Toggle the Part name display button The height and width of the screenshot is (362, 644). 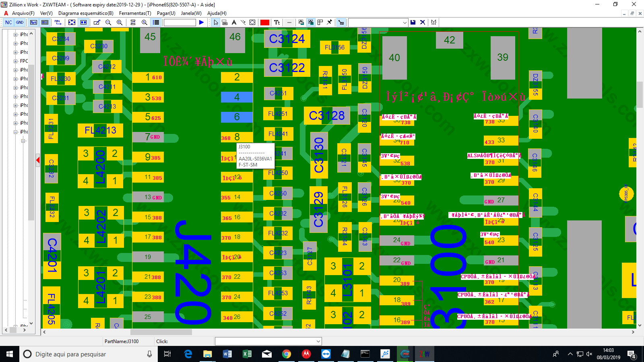(x=34, y=23)
